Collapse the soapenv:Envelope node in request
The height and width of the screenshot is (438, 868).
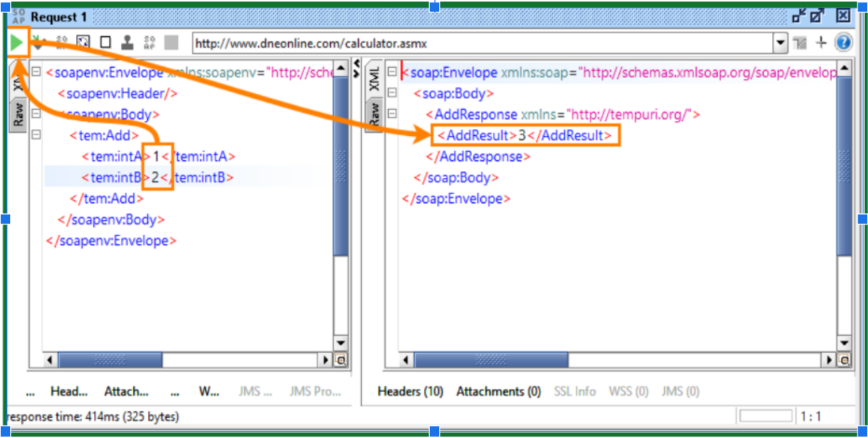[x=36, y=72]
